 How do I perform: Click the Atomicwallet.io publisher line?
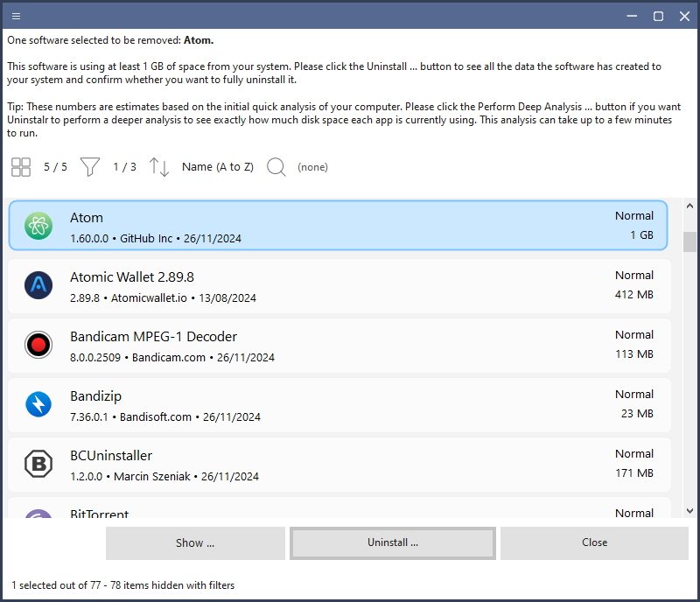pyautogui.click(x=163, y=297)
